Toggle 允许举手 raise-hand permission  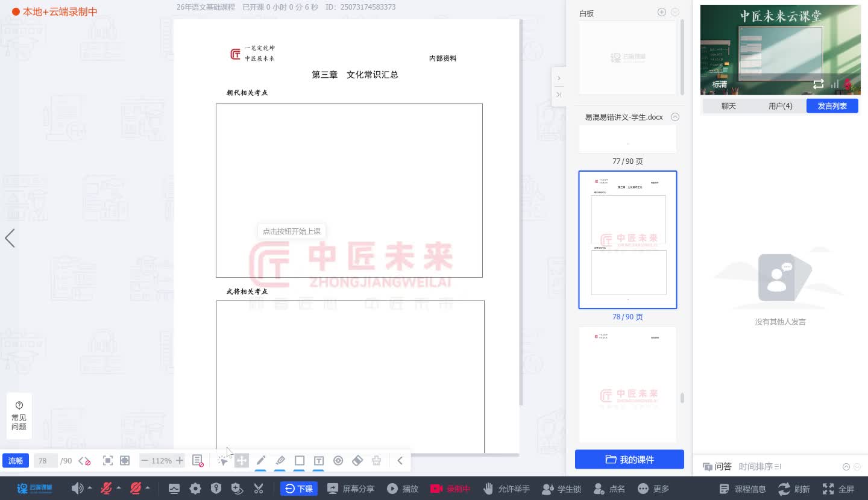pyautogui.click(x=507, y=489)
